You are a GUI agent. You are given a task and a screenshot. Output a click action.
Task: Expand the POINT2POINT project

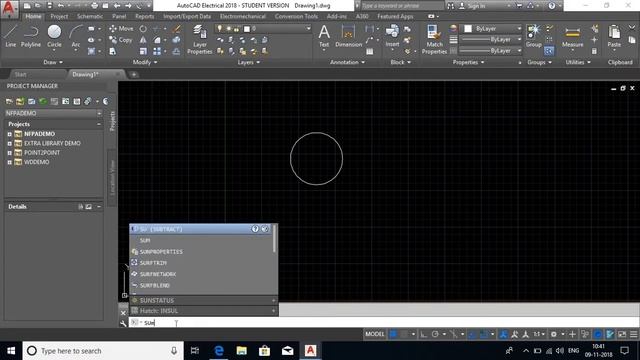tap(9, 153)
